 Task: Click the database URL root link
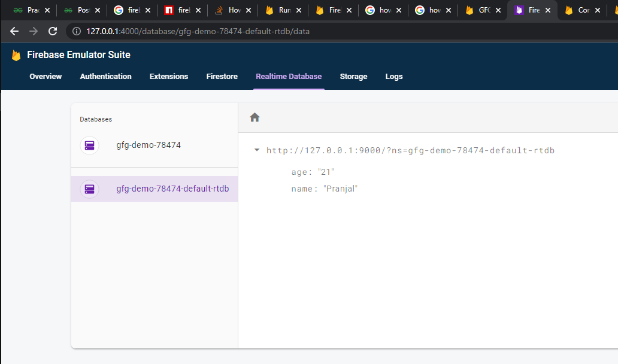[410, 150]
